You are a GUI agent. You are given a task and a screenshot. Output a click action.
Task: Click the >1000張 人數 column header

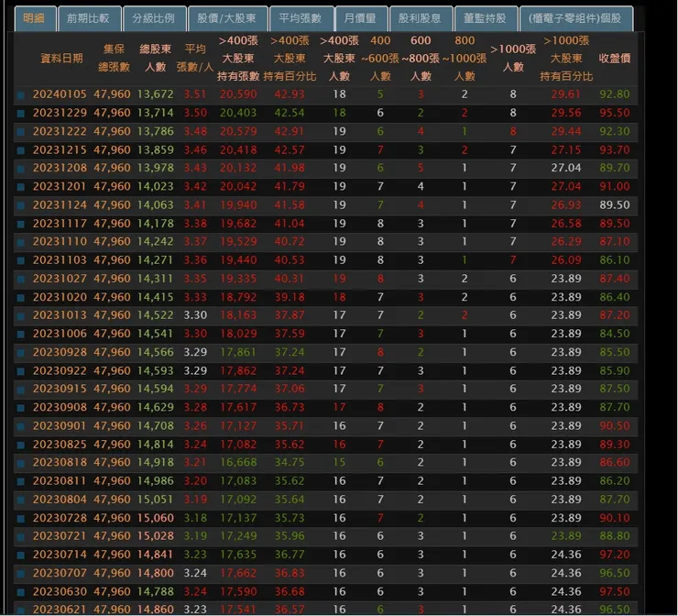pyautogui.click(x=513, y=58)
